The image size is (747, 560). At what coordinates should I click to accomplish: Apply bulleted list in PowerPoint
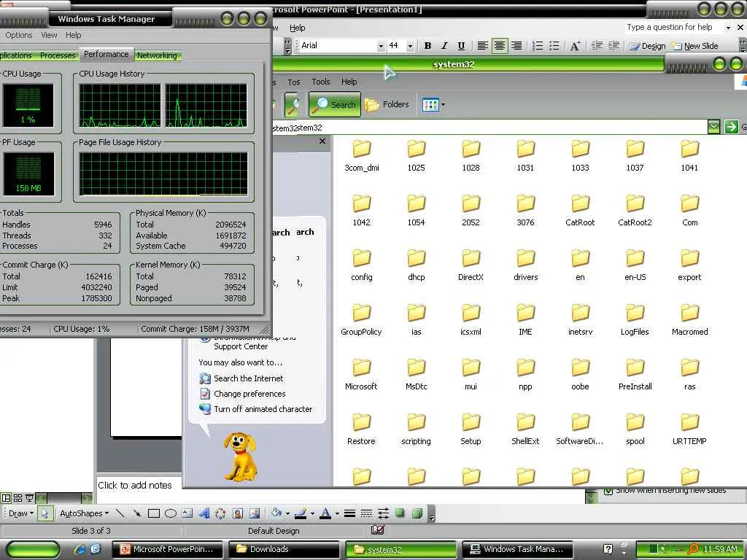(x=554, y=46)
